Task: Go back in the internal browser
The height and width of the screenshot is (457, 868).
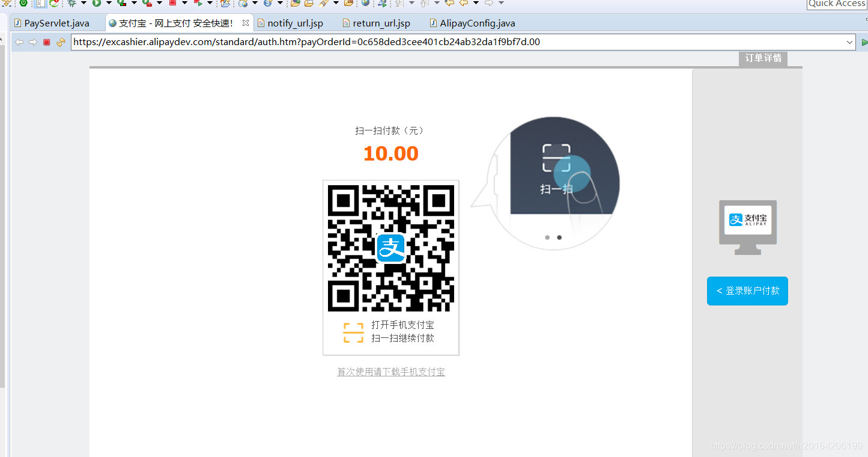Action: point(19,42)
